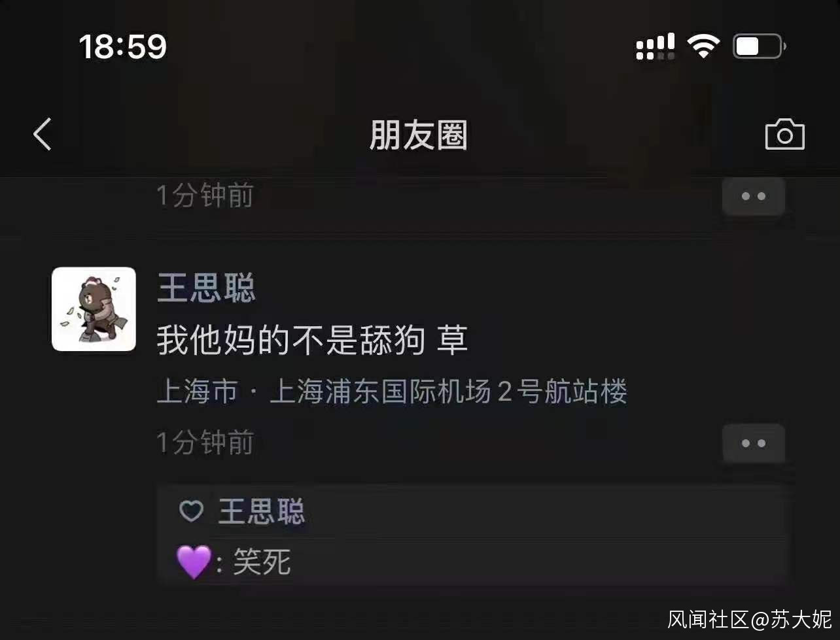Tap the purple heart emoji commenter
The width and height of the screenshot is (840, 640).
point(194,562)
